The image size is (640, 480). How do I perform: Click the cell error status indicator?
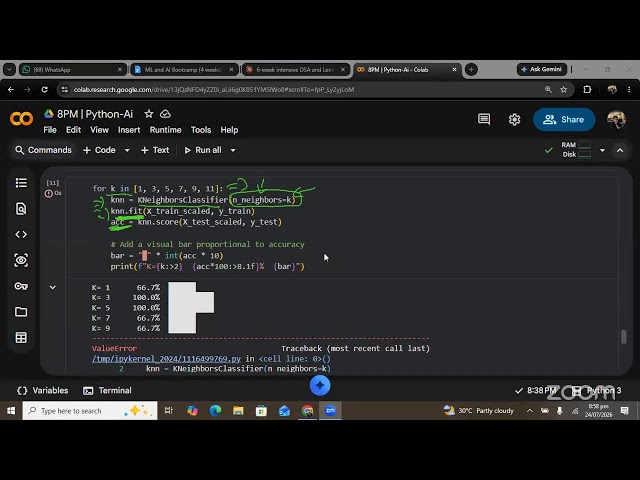(49, 193)
